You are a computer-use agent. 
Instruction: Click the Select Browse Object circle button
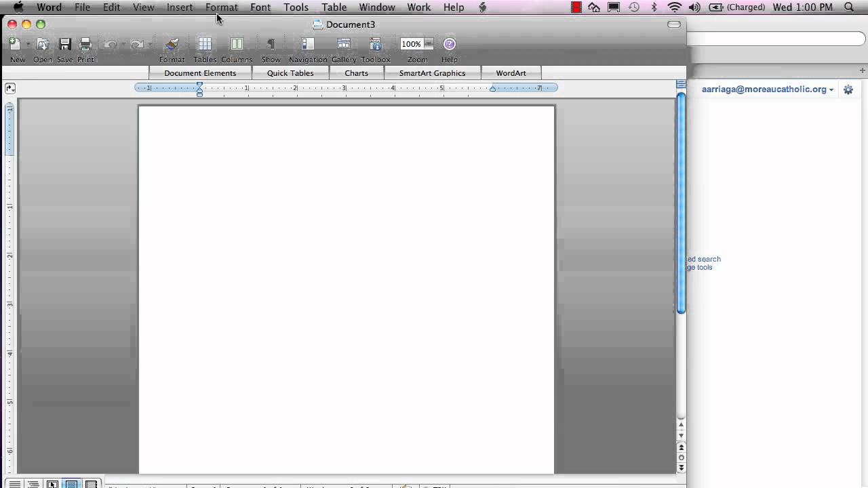coord(681,457)
